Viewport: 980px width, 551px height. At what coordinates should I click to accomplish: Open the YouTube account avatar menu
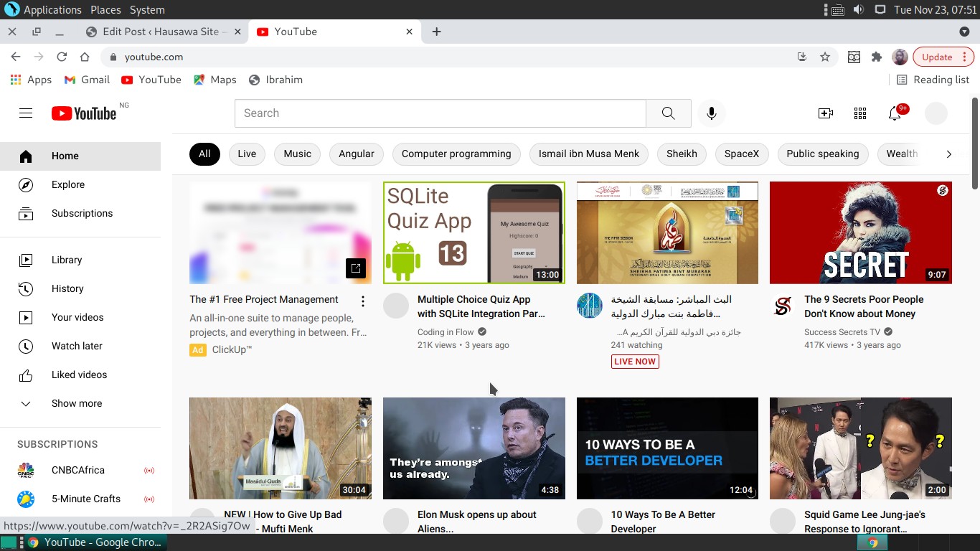(936, 113)
